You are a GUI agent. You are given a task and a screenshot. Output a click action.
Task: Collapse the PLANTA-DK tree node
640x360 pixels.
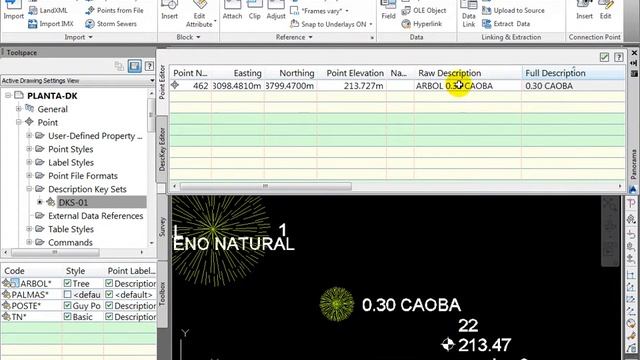[x=8, y=96]
